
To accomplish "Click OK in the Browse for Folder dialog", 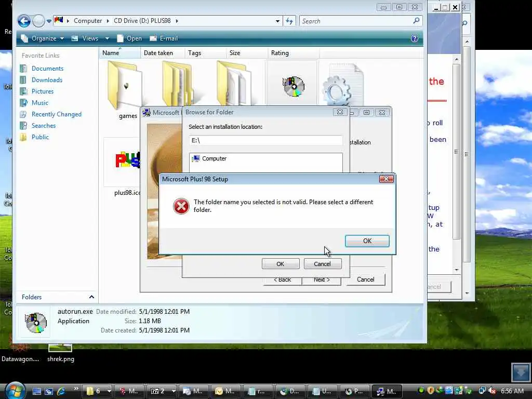I will coord(280,263).
